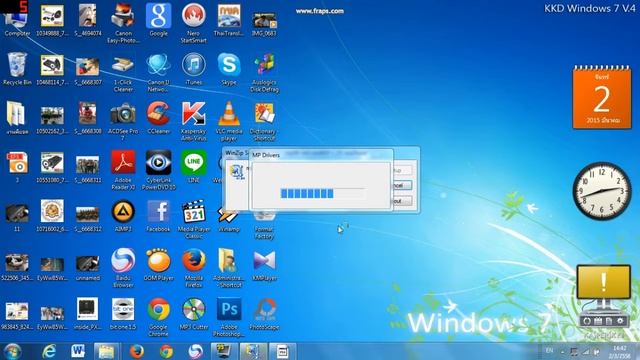This screenshot has height=360, width=640.
Task: Launch CyberLink PowerDVD 10
Action: 158,170
